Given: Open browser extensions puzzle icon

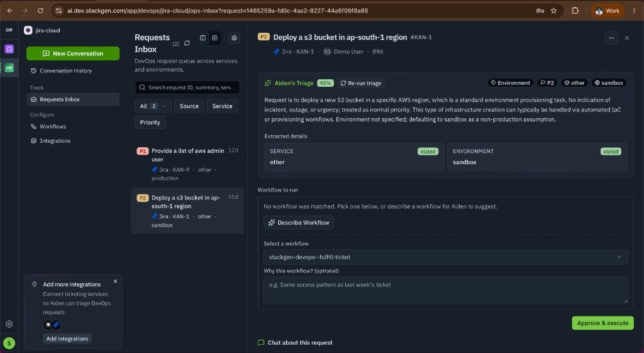Looking at the screenshot, I should pyautogui.click(x=575, y=11).
